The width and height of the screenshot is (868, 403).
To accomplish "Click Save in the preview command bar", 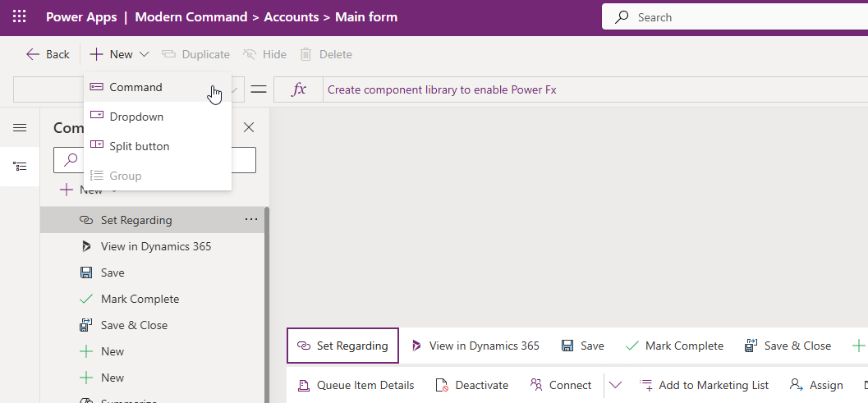I will [x=582, y=346].
